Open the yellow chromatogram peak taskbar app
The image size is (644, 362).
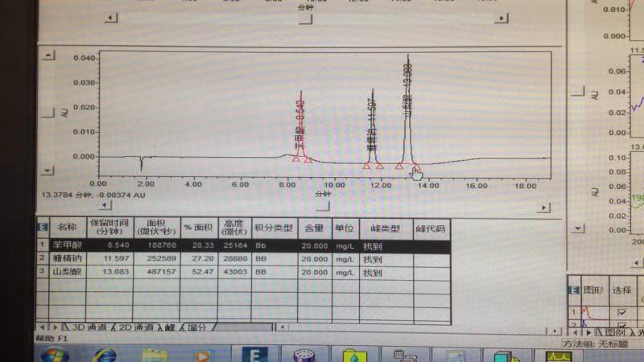click(x=559, y=356)
